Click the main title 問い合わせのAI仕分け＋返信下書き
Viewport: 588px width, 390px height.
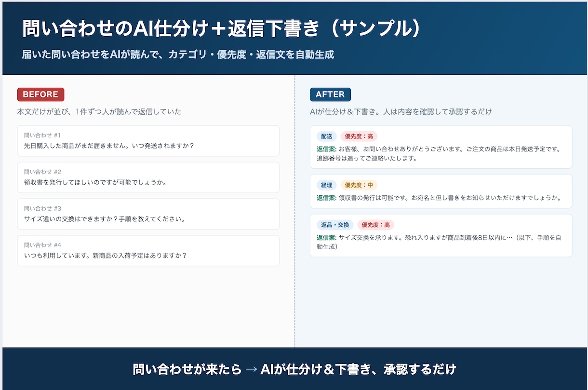(x=171, y=29)
